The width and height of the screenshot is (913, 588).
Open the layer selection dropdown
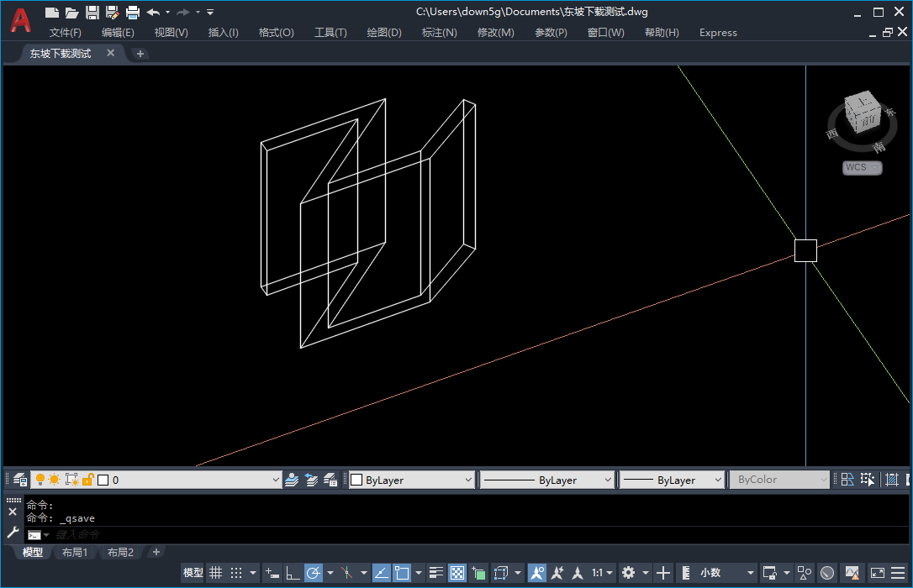(276, 479)
